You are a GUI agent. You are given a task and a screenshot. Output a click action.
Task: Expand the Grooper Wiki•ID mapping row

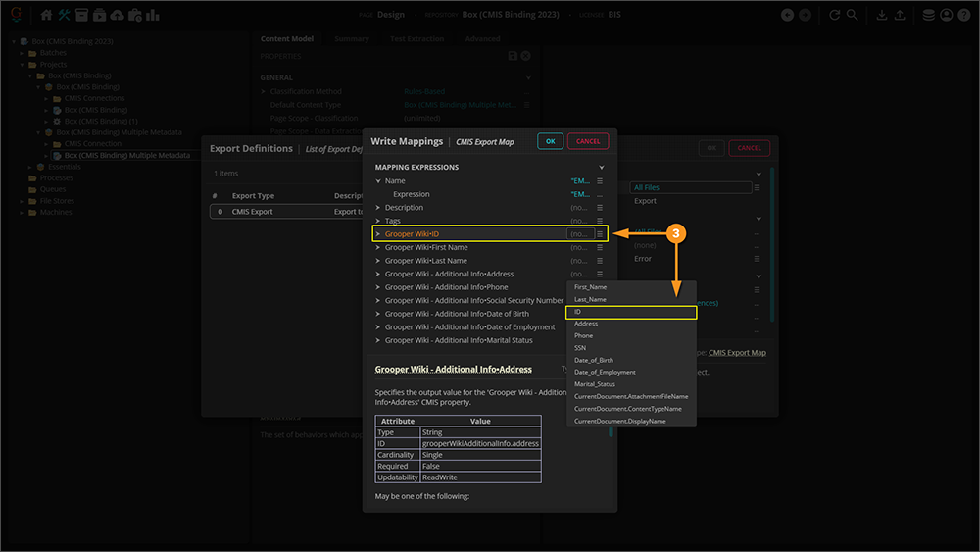click(x=378, y=234)
